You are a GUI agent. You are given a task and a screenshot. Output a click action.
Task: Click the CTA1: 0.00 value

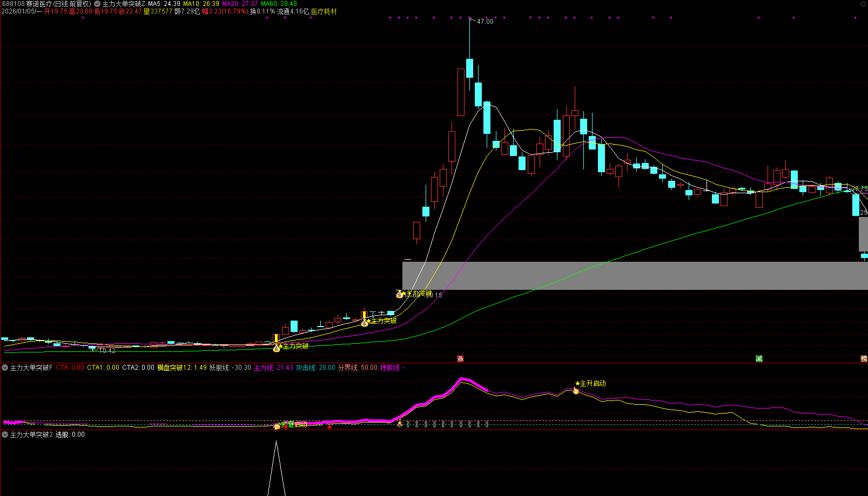click(103, 368)
